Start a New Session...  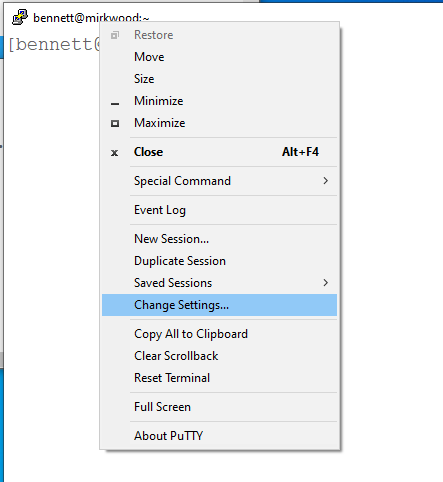[219, 239]
